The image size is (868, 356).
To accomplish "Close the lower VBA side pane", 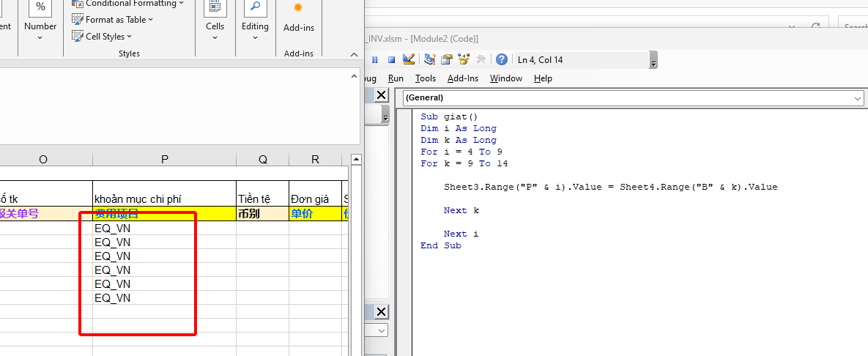I will [x=382, y=312].
